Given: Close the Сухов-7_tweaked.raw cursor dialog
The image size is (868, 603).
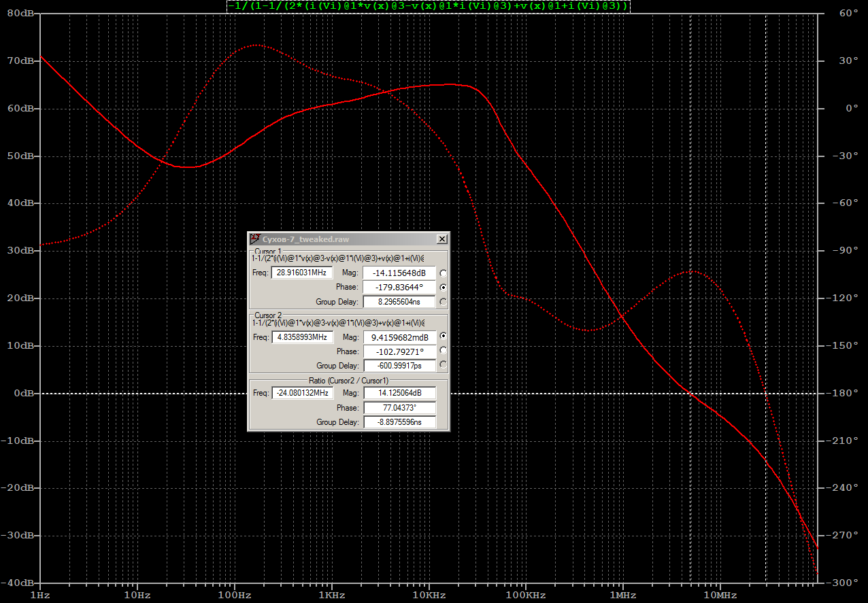Looking at the screenshot, I should tap(441, 239).
